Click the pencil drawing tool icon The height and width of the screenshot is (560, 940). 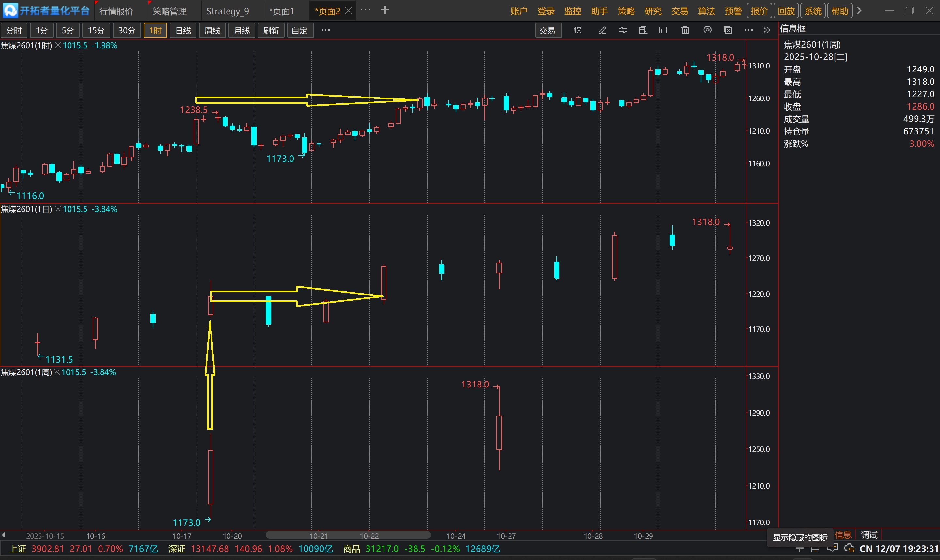pyautogui.click(x=602, y=30)
